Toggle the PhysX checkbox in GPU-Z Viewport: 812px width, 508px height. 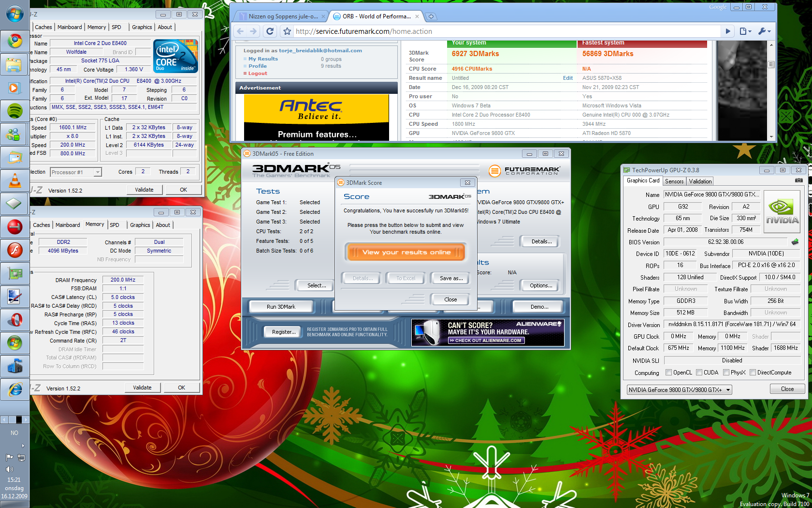click(726, 373)
